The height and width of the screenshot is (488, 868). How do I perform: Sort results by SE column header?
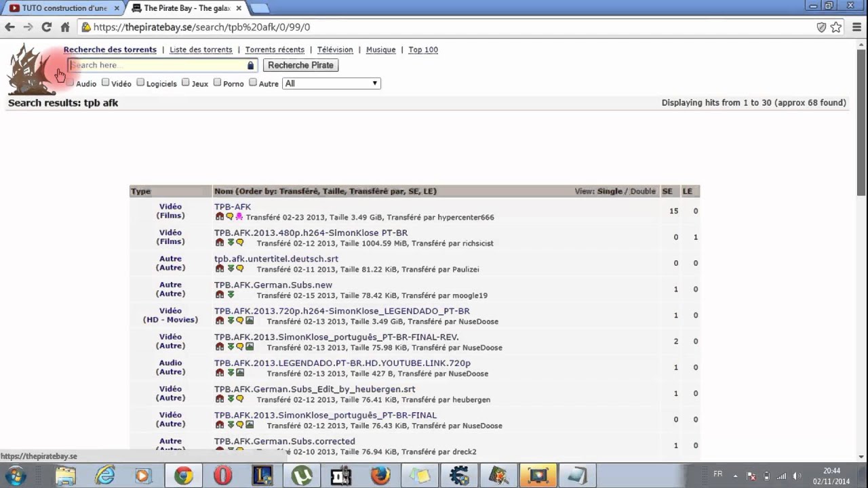point(667,191)
